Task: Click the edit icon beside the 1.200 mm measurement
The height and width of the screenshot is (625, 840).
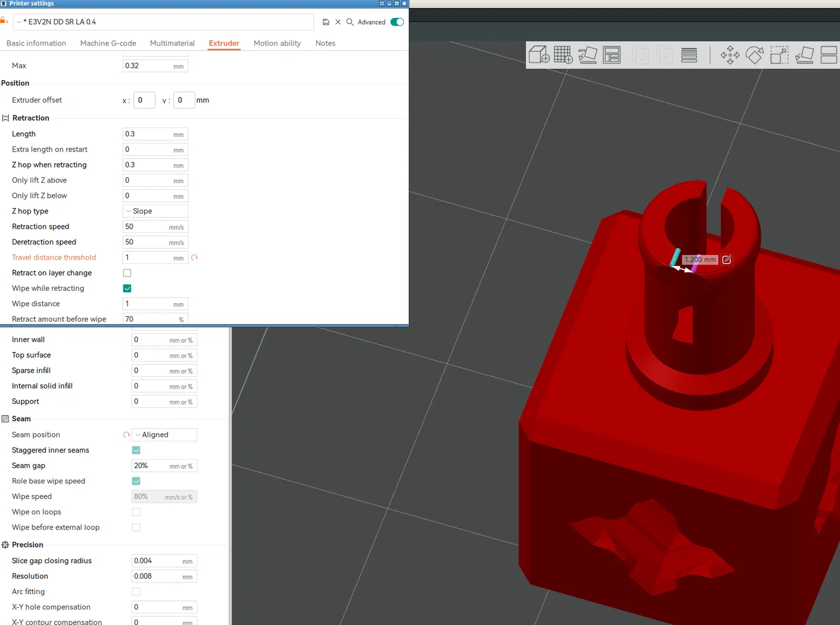Action: pyautogui.click(x=727, y=260)
